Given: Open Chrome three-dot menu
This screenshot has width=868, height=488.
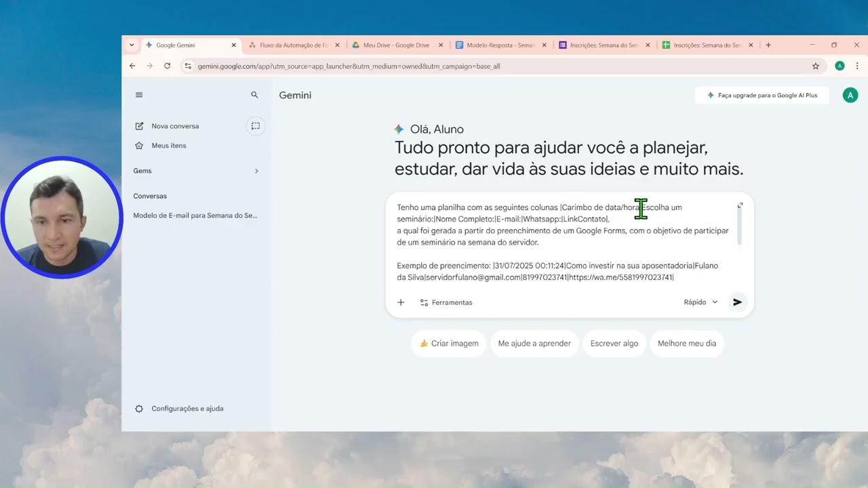Looking at the screenshot, I should pyautogui.click(x=857, y=66).
